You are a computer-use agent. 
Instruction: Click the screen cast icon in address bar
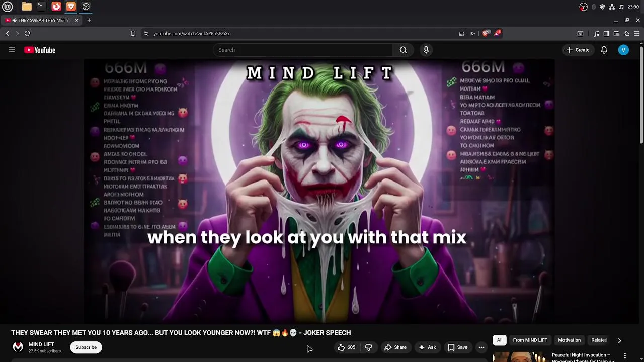coord(461,33)
